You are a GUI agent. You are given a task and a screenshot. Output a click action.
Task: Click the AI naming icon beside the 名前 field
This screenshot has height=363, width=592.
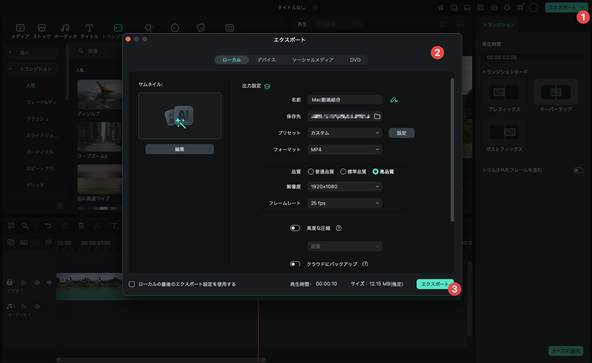(x=394, y=100)
